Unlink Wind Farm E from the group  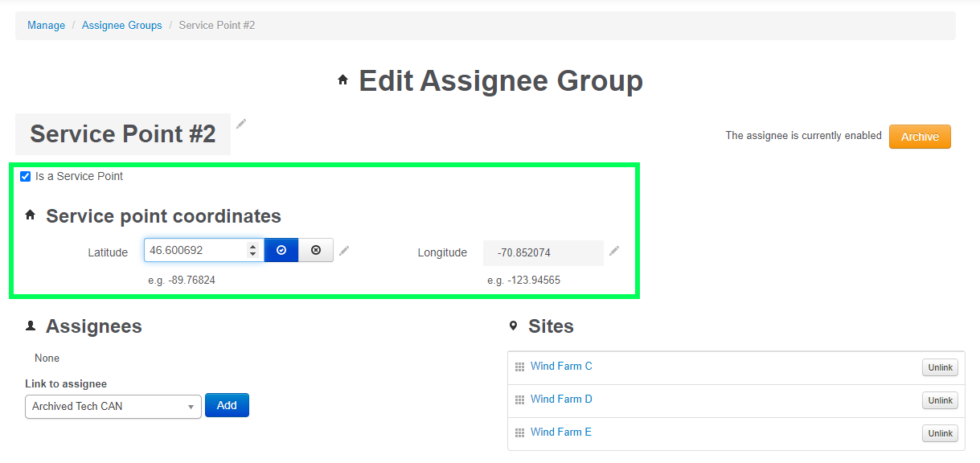coord(940,433)
